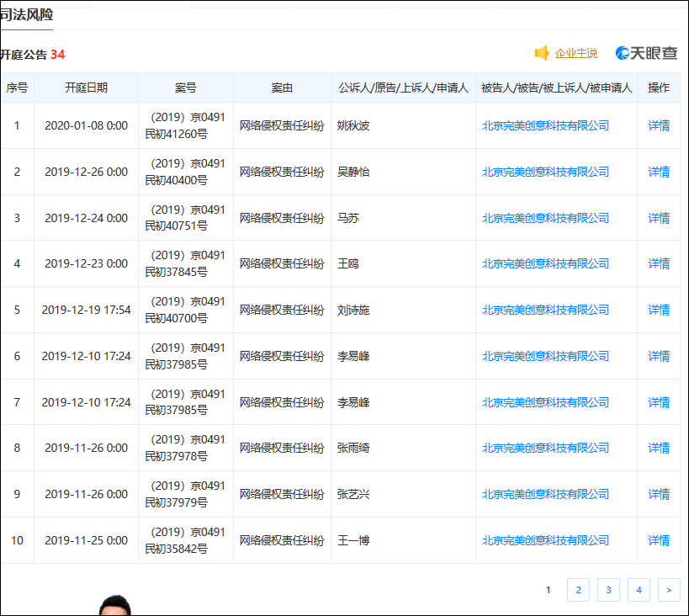The height and width of the screenshot is (616, 689).
Task: Open defendant company link in row 8
Action: [545, 448]
